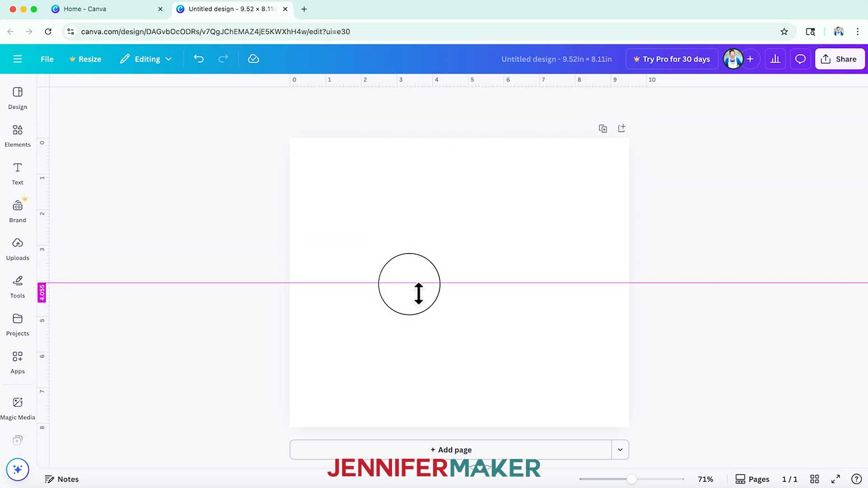View site information icon in address bar
This screenshot has height=488, width=868.
(71, 32)
